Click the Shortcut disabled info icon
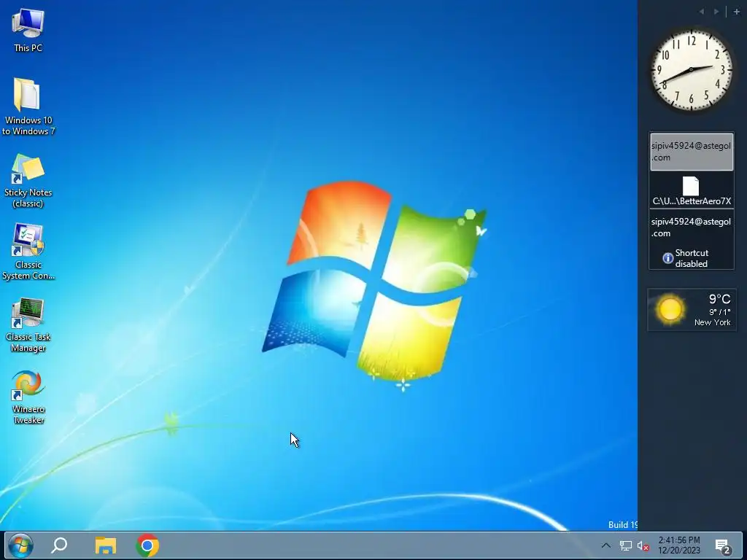Viewport: 747px width, 560px height. (668, 258)
